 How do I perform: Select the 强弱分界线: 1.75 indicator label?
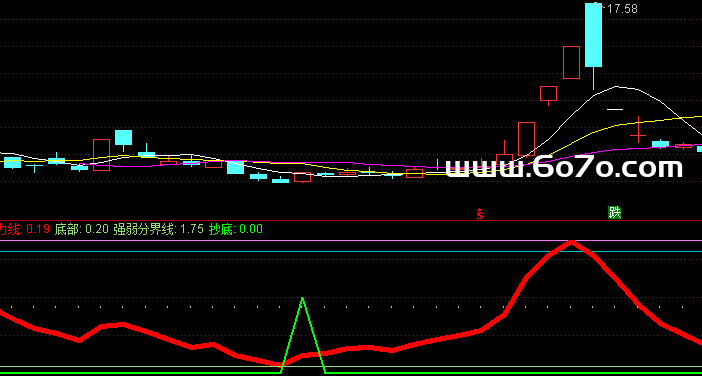tap(158, 230)
